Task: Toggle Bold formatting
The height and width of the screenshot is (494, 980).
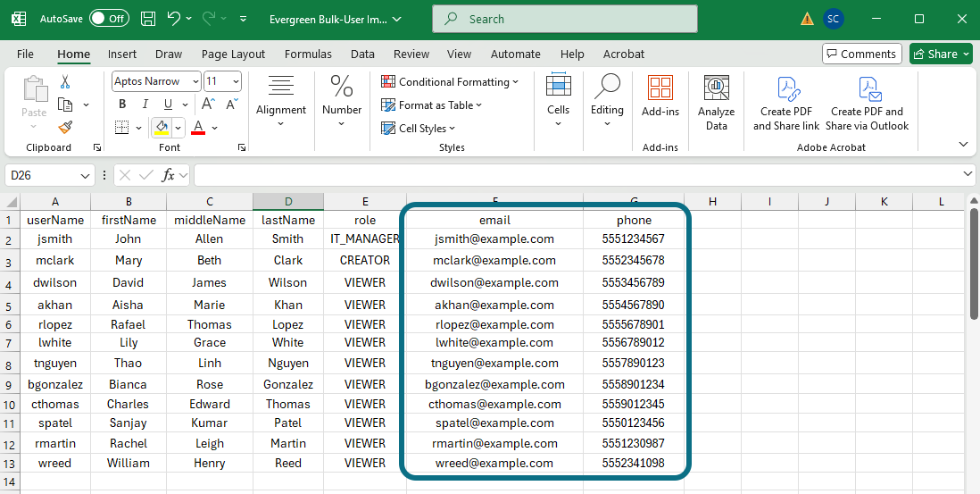Action: (122, 105)
